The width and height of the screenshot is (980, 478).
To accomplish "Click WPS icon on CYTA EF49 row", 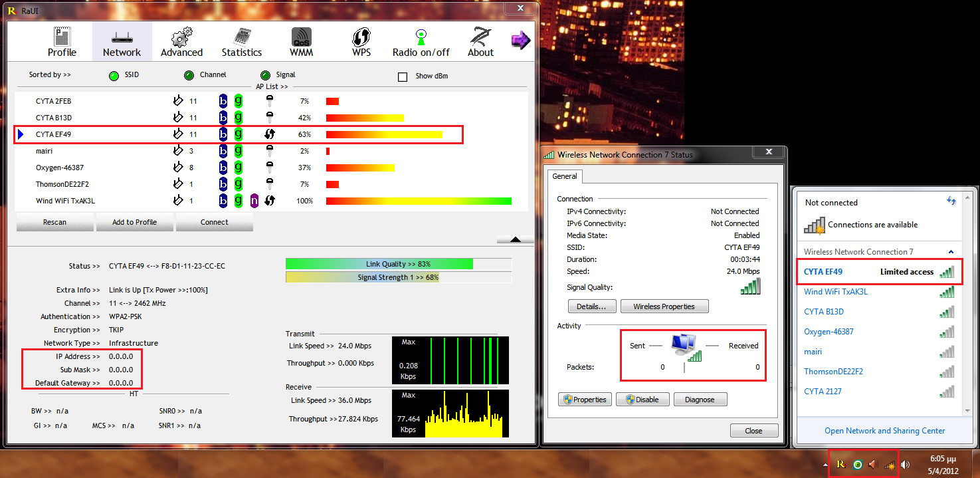I will pos(269,134).
